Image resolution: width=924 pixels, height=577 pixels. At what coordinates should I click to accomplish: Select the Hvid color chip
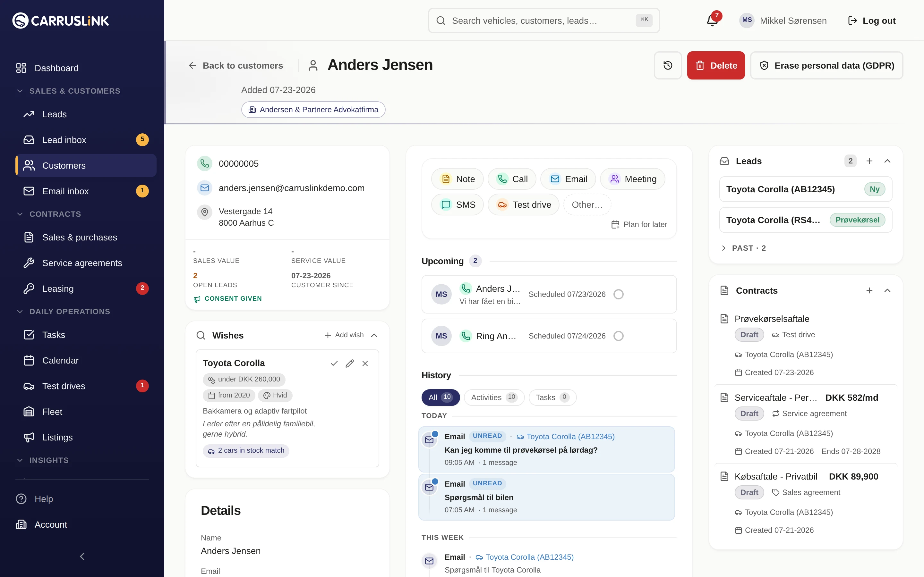point(275,395)
